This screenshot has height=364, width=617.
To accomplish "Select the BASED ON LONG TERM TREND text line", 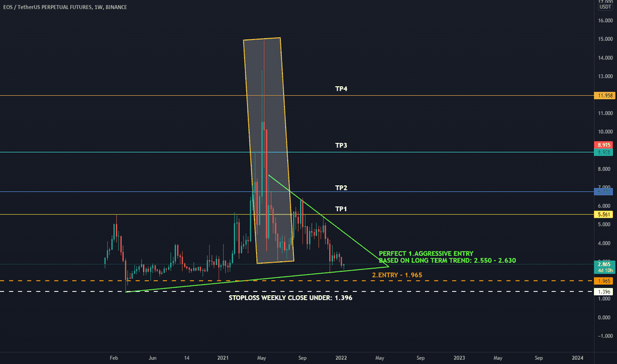I will (x=448, y=261).
